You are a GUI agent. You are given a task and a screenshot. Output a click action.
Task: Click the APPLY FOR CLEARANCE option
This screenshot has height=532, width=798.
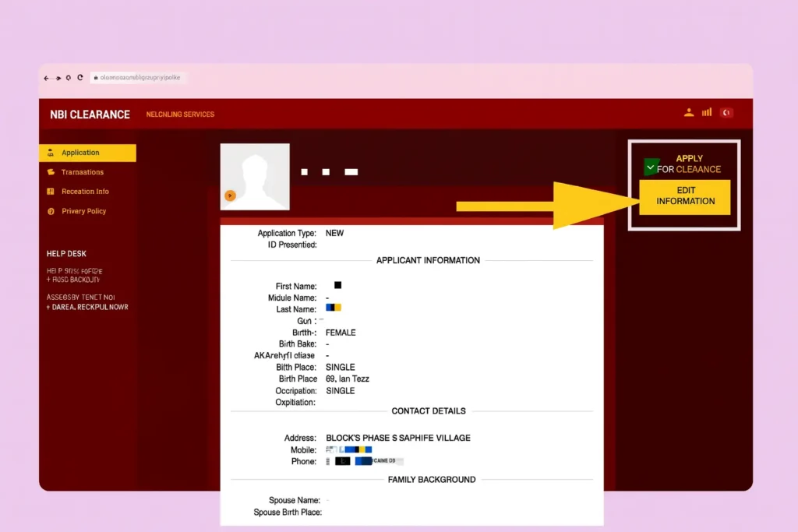click(690, 164)
